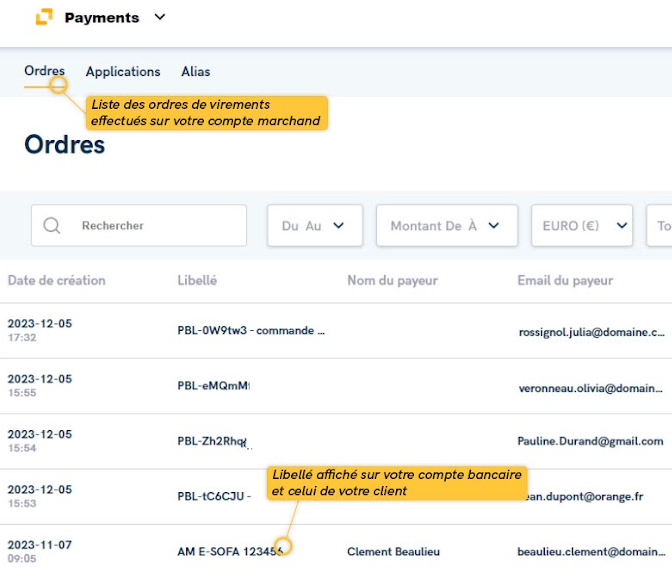Image resolution: width=672 pixels, height=576 pixels.
Task: Focus the Rechercher search field
Action: point(139,225)
